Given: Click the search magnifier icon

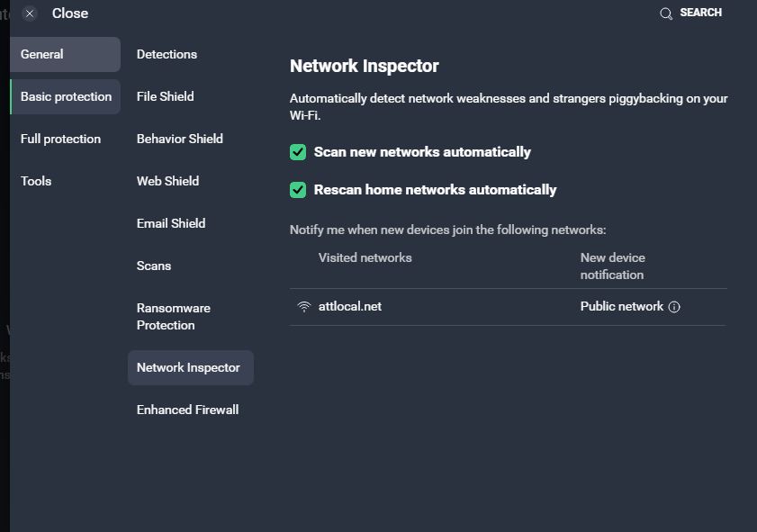Looking at the screenshot, I should click(666, 13).
